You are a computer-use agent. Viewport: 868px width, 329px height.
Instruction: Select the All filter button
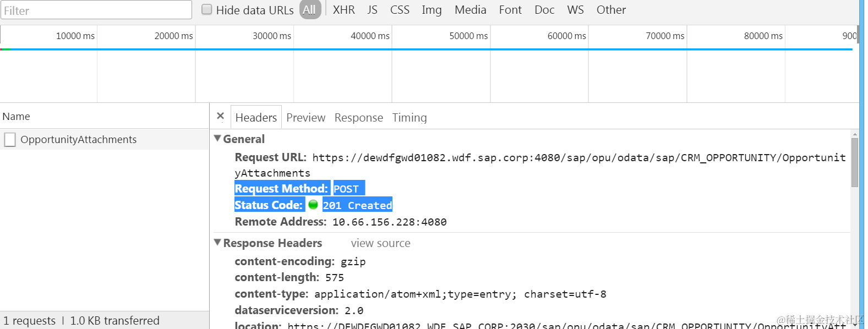point(310,9)
